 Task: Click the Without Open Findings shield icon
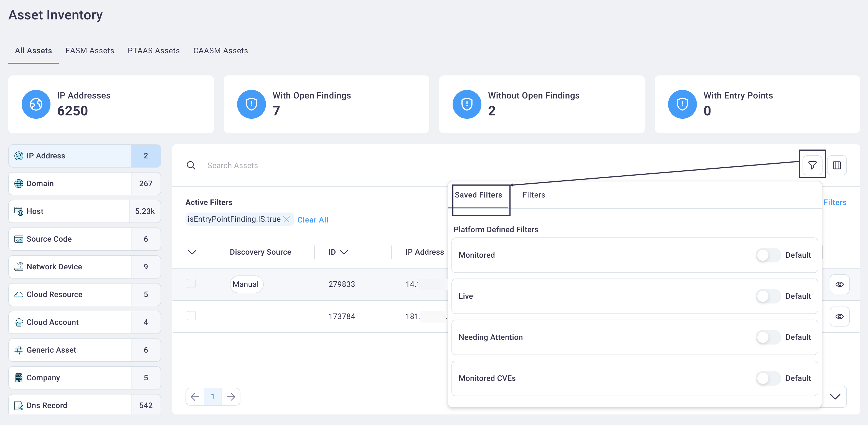coord(467,104)
